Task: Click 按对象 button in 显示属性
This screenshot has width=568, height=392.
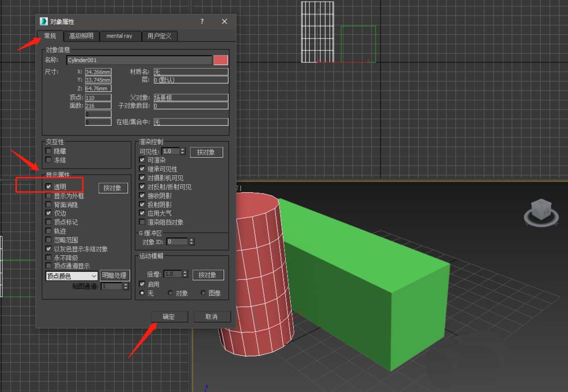Action: tap(113, 188)
